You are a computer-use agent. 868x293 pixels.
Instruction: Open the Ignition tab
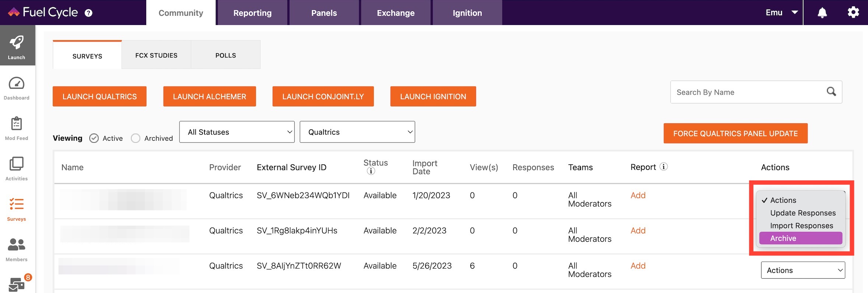[467, 13]
